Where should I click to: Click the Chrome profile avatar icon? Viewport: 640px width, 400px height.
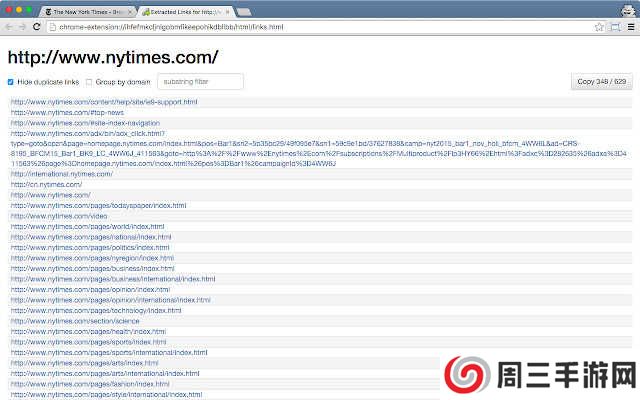click(x=626, y=9)
